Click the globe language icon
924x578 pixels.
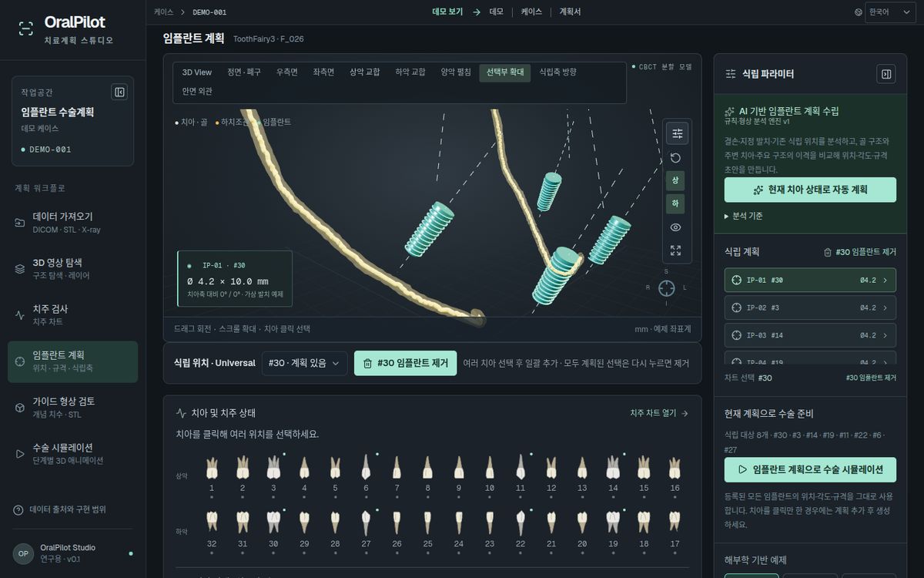(859, 12)
